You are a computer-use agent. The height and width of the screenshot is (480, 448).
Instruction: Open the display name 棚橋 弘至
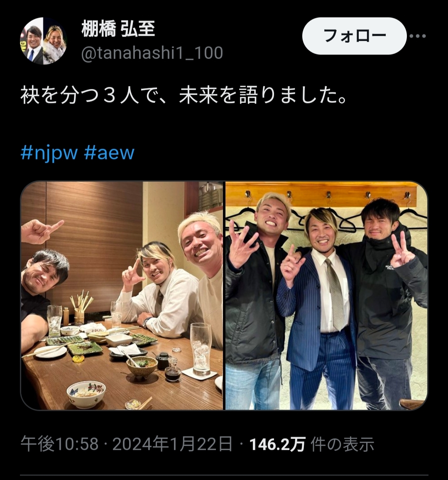(118, 29)
